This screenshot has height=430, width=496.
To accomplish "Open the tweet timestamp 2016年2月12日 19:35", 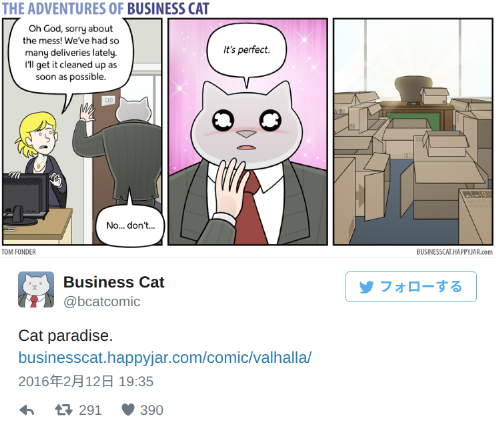I will [x=86, y=381].
